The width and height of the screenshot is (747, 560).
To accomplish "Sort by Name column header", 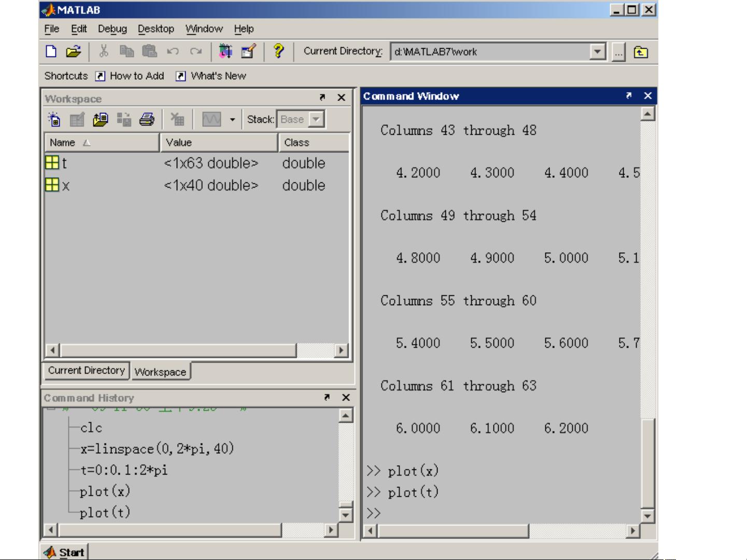I will 102,142.
